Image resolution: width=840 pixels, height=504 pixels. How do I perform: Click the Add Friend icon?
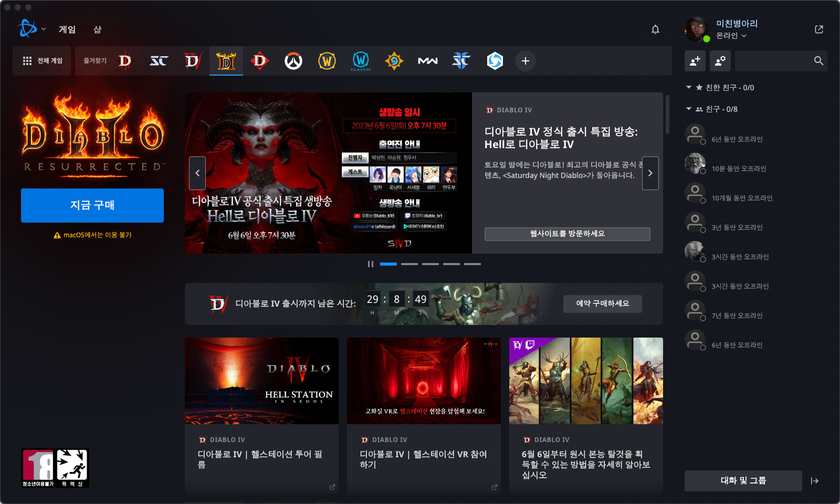tap(695, 61)
